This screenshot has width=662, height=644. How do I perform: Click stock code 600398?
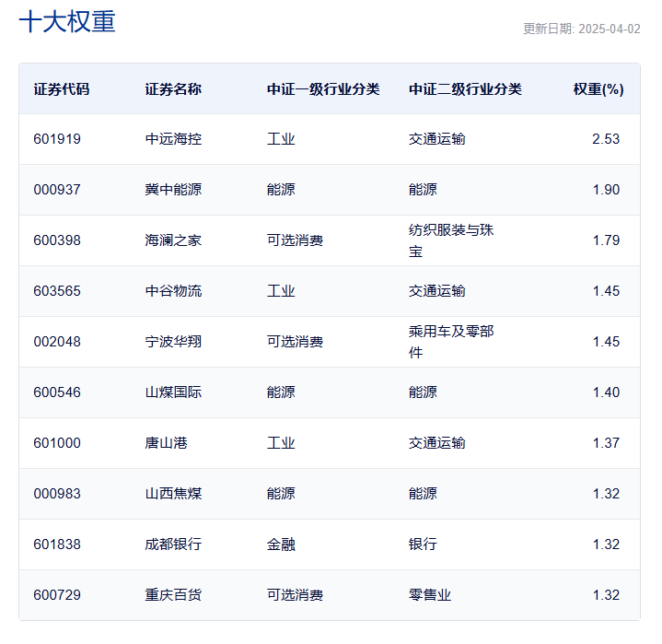[x=57, y=240]
